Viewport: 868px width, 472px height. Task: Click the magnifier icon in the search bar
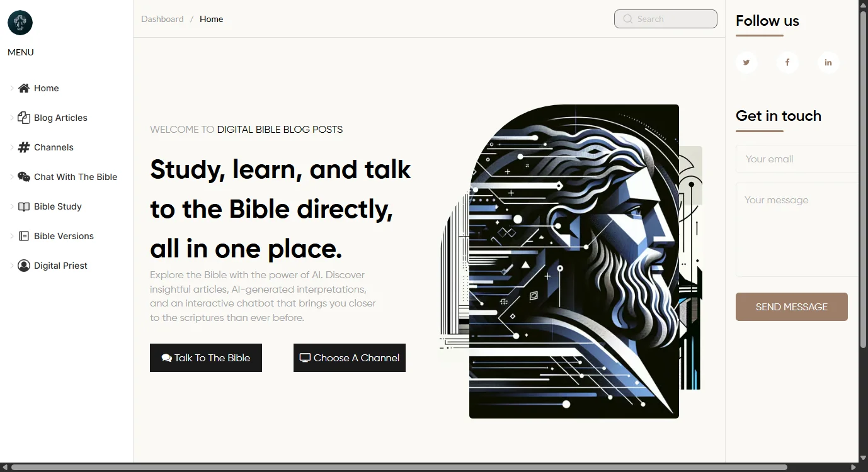point(627,19)
